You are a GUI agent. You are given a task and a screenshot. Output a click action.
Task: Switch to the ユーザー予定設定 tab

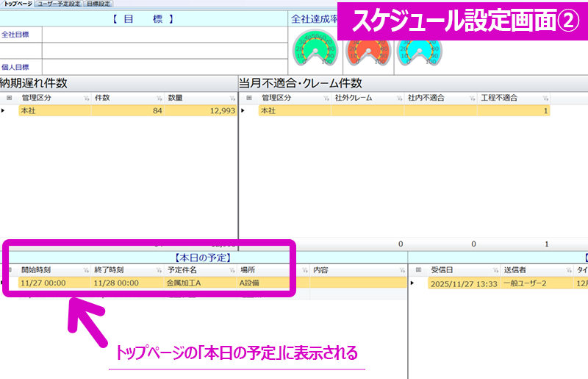click(x=59, y=4)
